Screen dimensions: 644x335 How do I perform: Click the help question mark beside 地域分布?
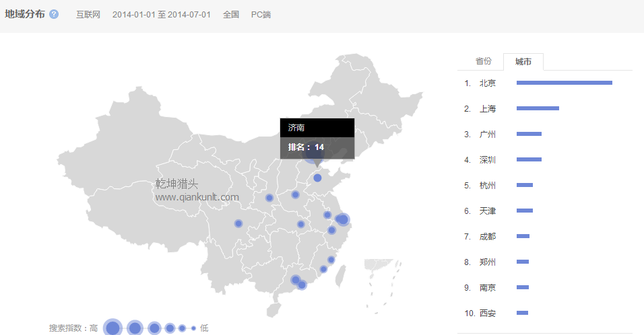tap(54, 14)
